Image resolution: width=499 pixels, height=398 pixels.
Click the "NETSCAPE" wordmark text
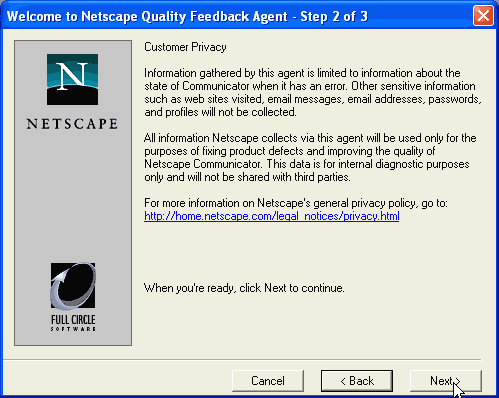point(72,124)
